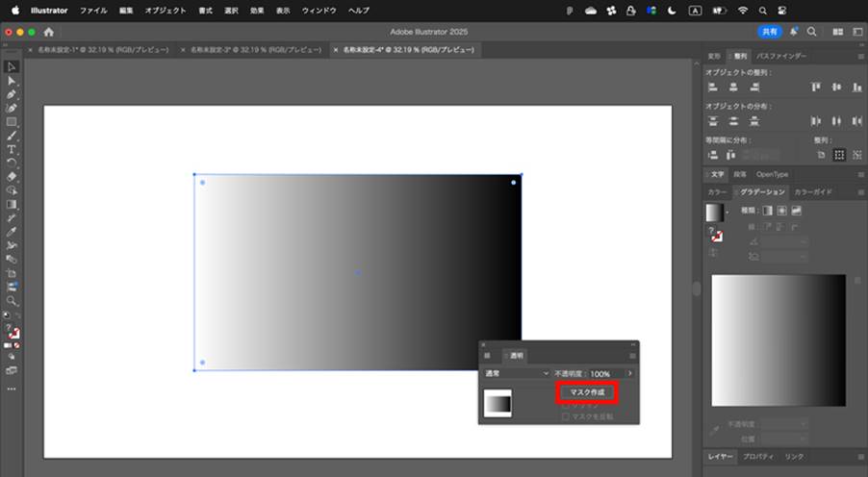This screenshot has height=477, width=868.
Task: Select the Gradient tool in toolbar
Action: [x=12, y=204]
